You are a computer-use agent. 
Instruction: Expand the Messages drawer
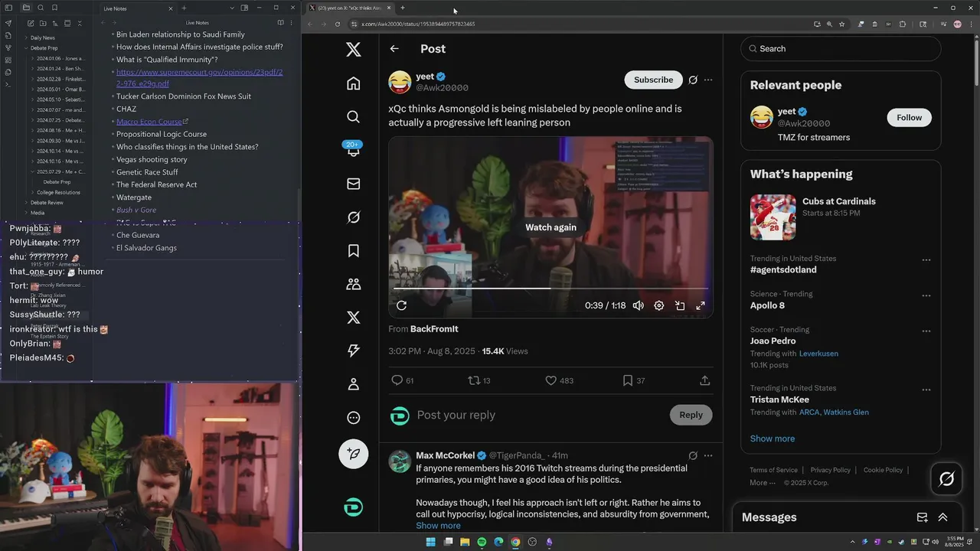pos(942,518)
